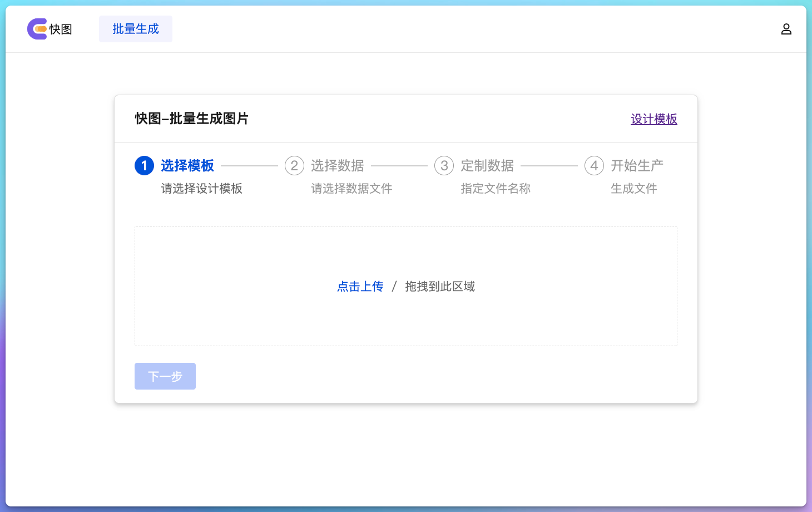Screen dimensions: 812x512
Task: Click the 拖拽到此区域 drop zone text
Action: coord(439,287)
